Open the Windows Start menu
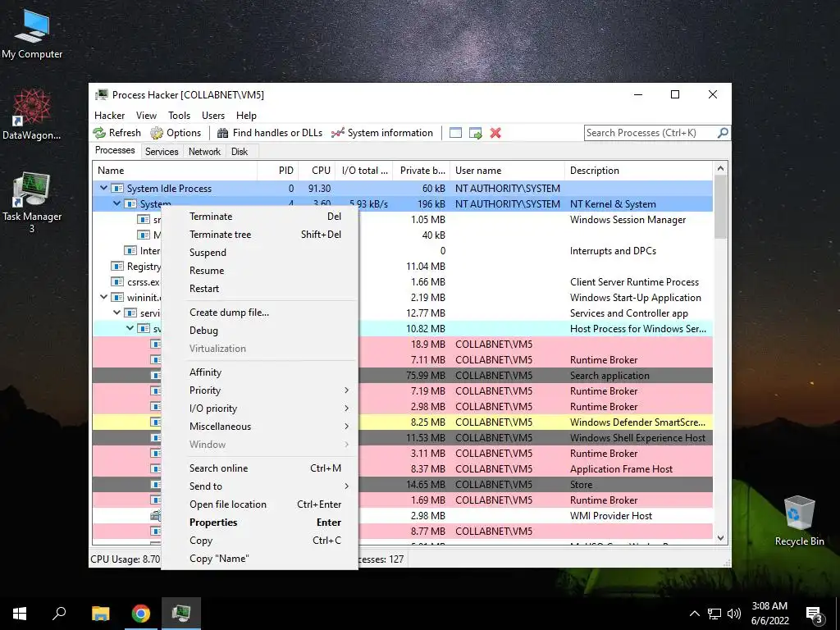Image resolution: width=840 pixels, height=630 pixels. 20,614
